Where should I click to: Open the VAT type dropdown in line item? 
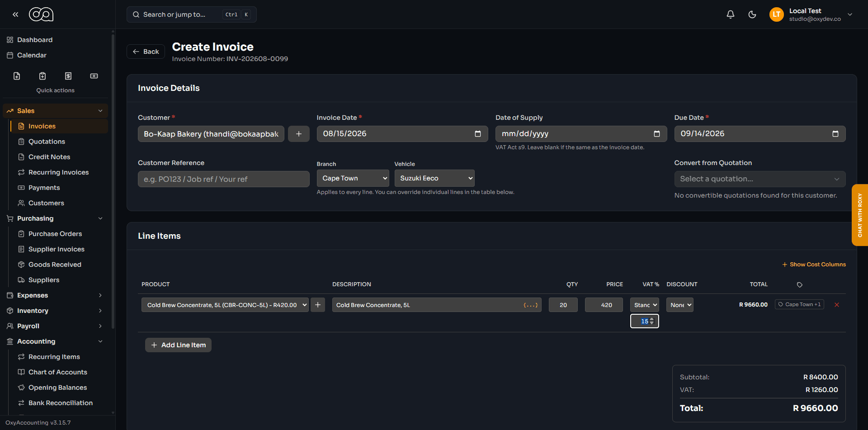click(645, 305)
